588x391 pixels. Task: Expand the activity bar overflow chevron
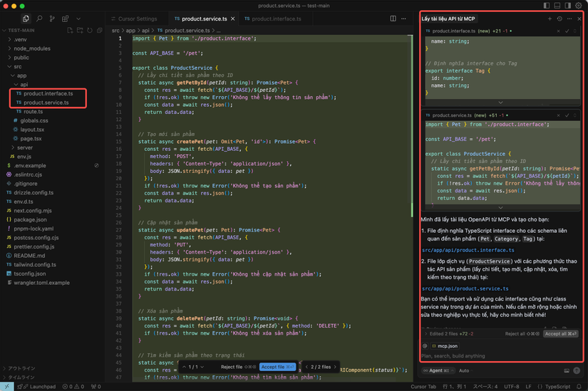coord(78,19)
